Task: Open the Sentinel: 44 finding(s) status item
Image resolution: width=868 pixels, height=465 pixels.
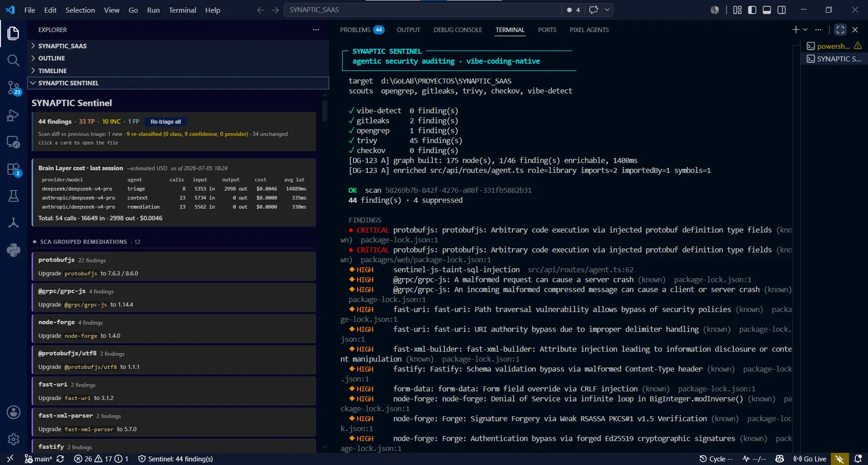Action: point(175,458)
